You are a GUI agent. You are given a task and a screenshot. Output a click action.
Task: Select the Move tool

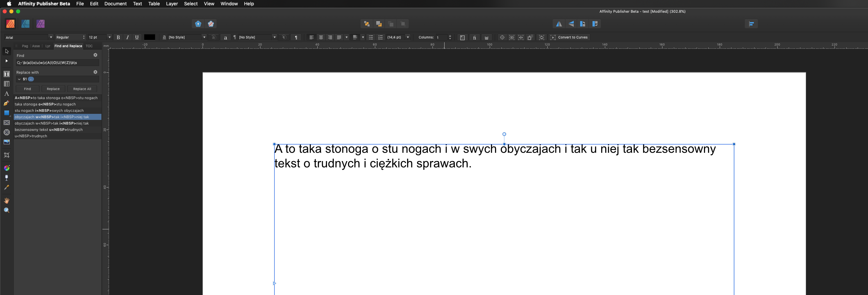pyautogui.click(x=7, y=51)
